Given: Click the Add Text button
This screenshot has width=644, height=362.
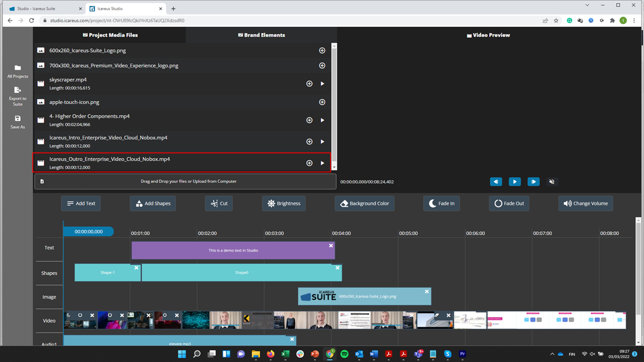Looking at the screenshot, I should tap(81, 204).
